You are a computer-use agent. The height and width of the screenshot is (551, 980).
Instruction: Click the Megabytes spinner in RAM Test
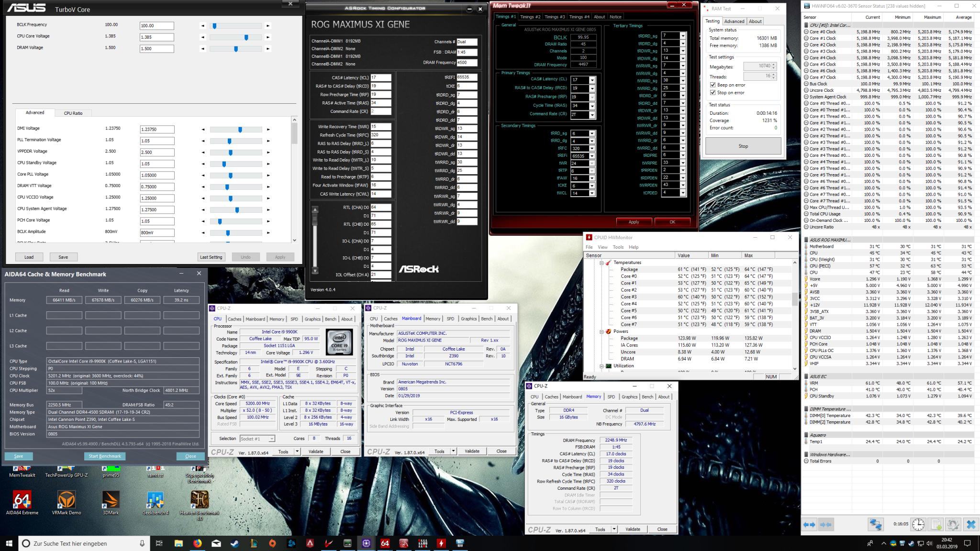point(774,66)
